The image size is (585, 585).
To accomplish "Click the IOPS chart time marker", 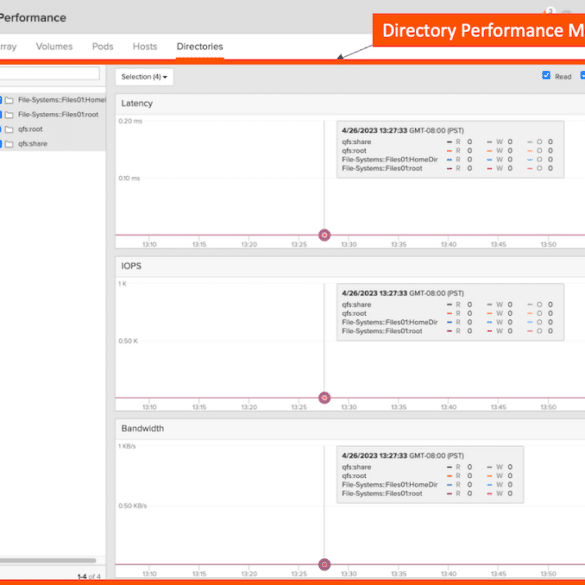I will (325, 398).
